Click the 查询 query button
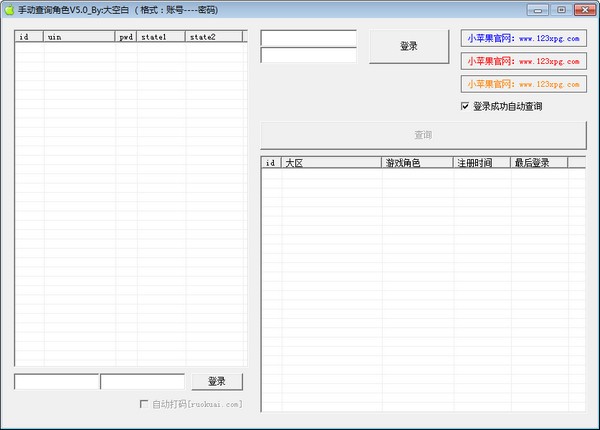 [x=423, y=135]
